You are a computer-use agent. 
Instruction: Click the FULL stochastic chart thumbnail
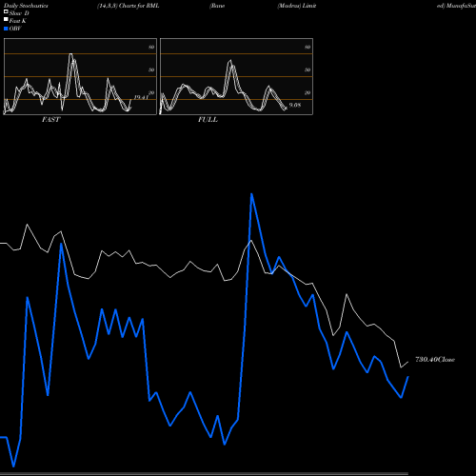point(236,76)
